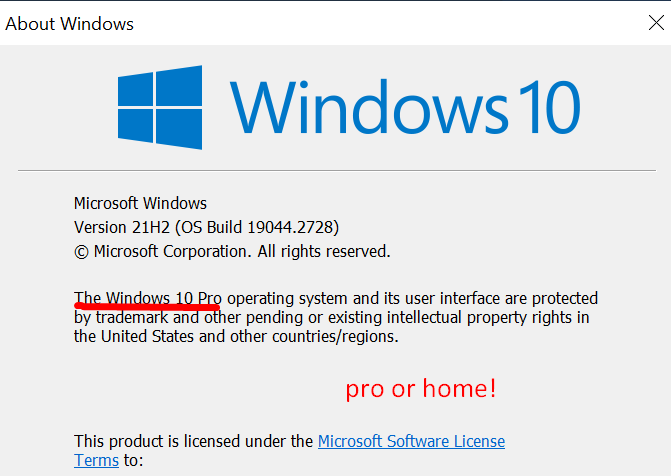Close the About Windows dialog
671x476 pixels.
click(654, 22)
